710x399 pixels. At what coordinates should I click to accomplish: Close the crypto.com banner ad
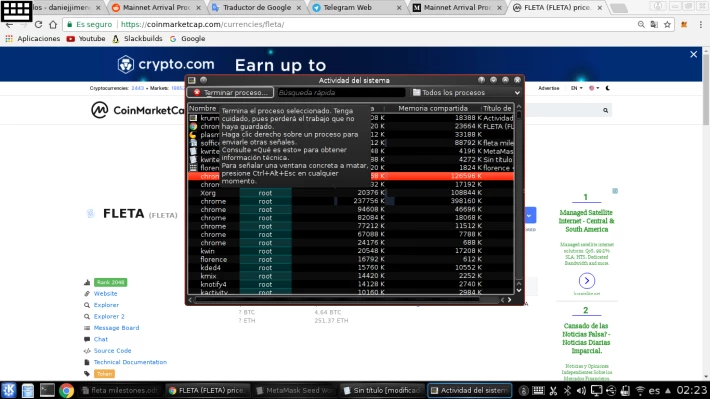click(694, 54)
